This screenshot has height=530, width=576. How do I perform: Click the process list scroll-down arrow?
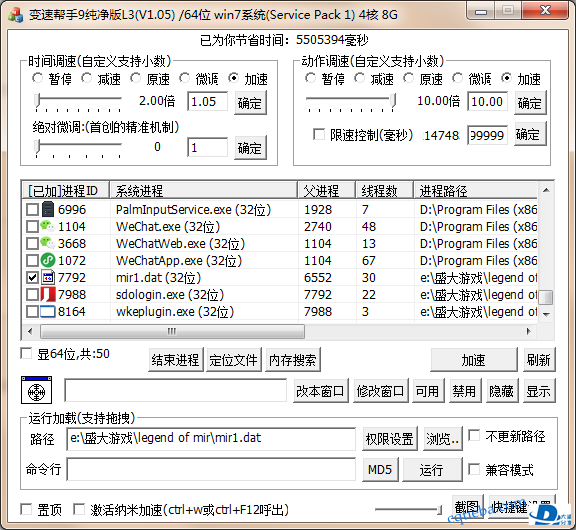tap(546, 314)
